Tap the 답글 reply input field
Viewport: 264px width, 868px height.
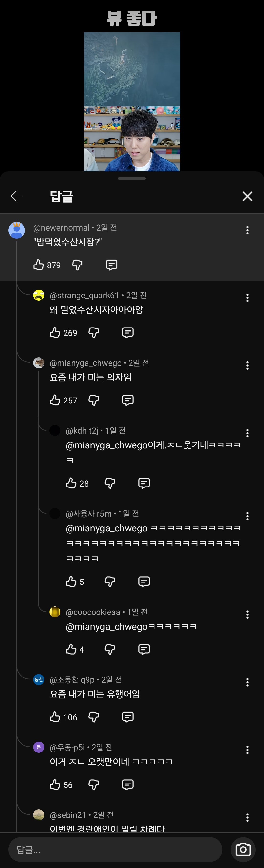pyautogui.click(x=115, y=849)
